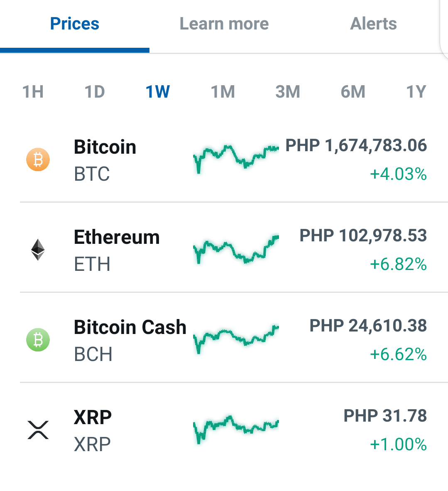The image size is (448, 491).
Task: Tap the Ethereum diamond logo icon
Action: point(38,250)
